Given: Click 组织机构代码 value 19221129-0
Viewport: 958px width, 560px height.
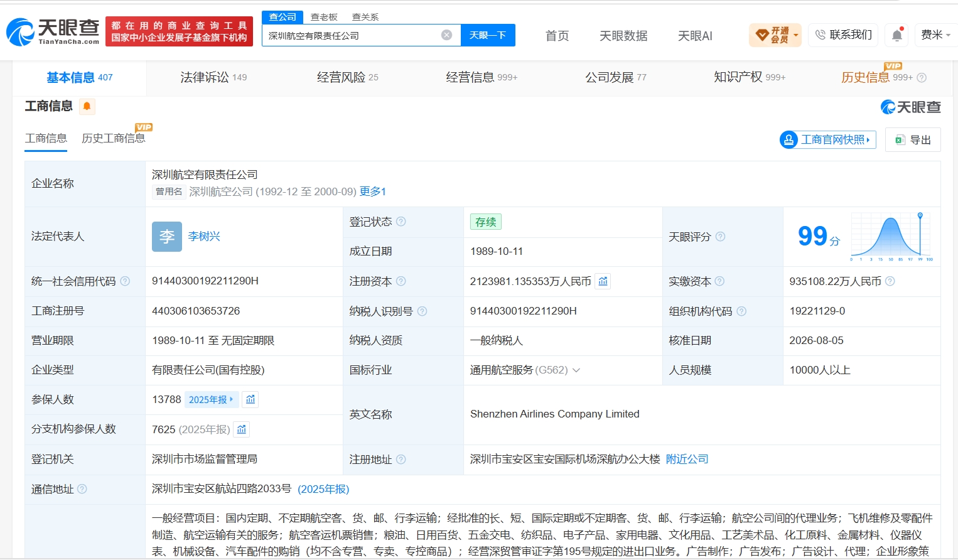Looking at the screenshot, I should pos(817,311).
